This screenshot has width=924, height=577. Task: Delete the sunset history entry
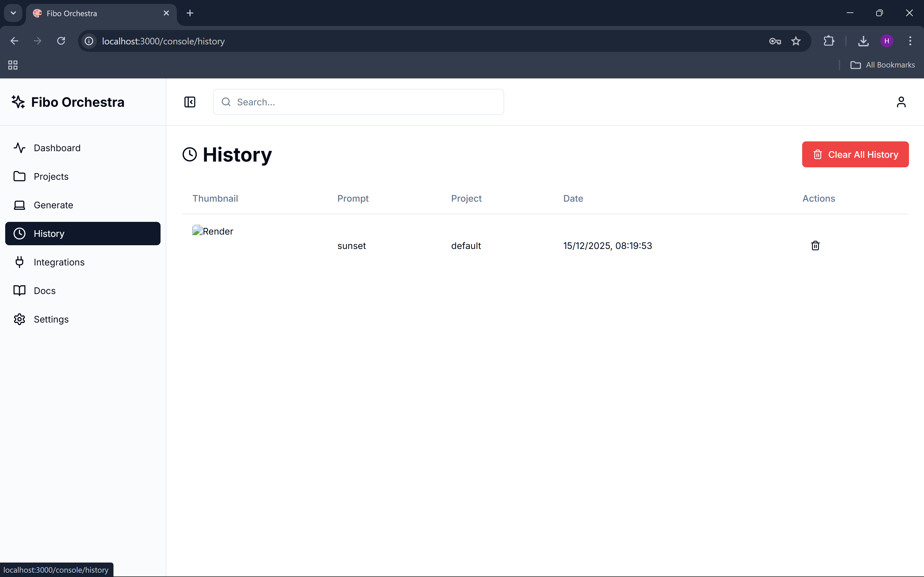point(815,246)
